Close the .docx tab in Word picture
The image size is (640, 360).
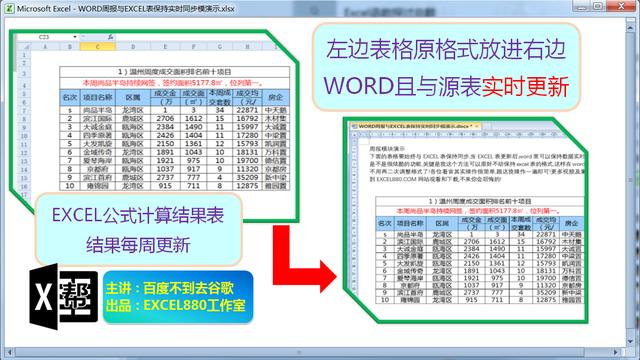[x=476, y=126]
